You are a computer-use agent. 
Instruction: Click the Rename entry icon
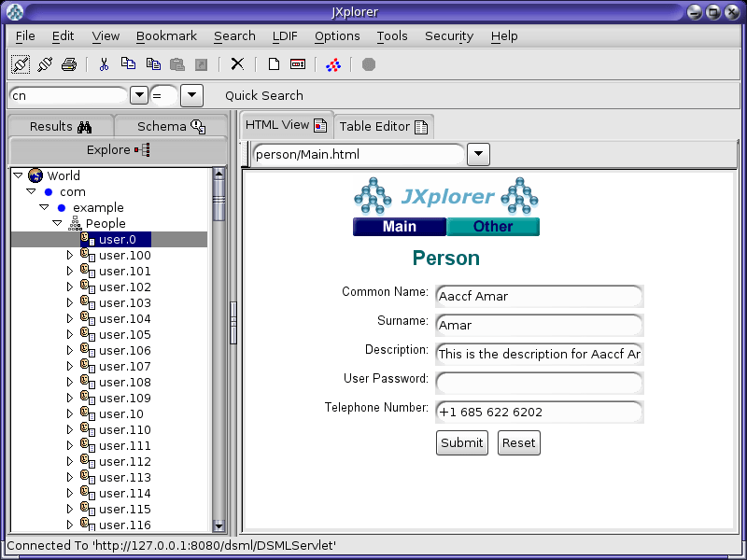click(x=298, y=63)
